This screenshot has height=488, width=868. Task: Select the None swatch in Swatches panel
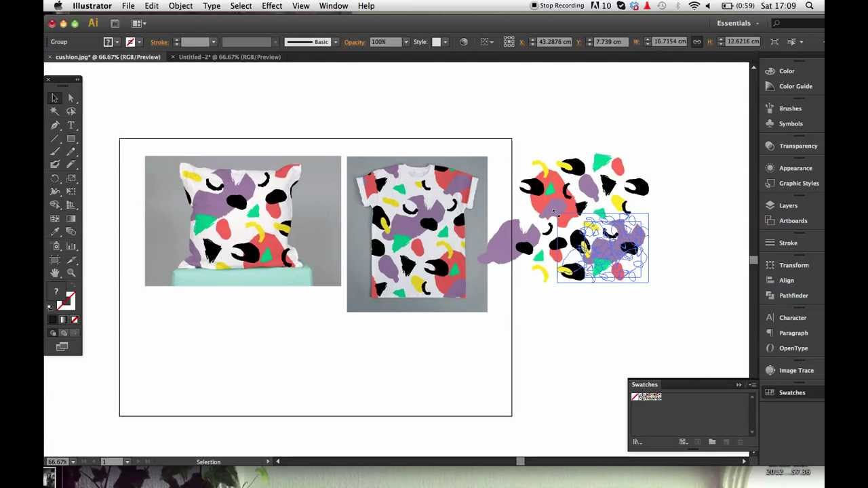click(635, 396)
